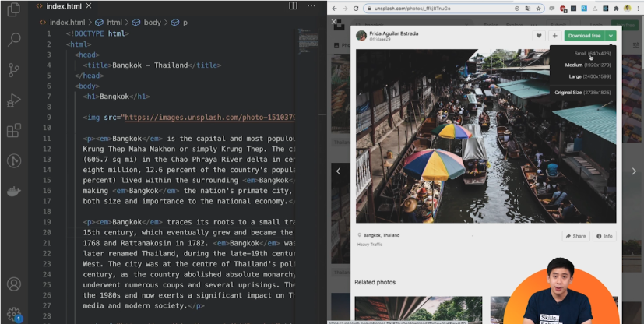
Task: Open the Extensions view
Action: [13, 131]
